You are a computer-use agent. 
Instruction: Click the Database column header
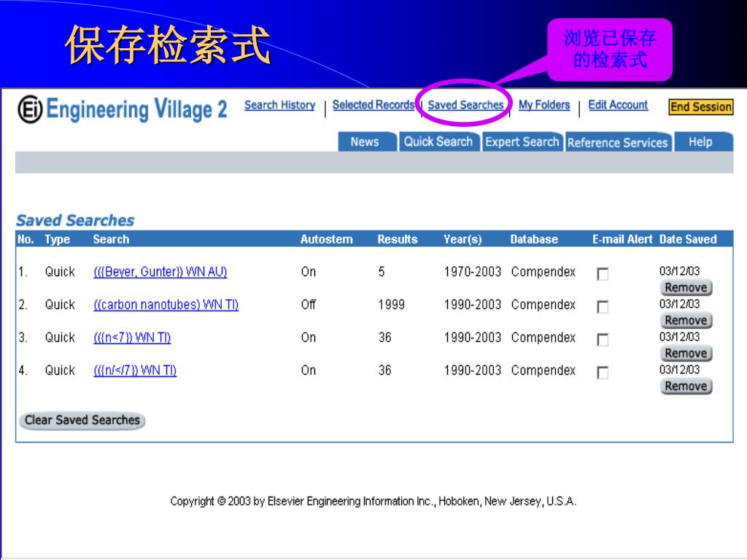point(534,239)
